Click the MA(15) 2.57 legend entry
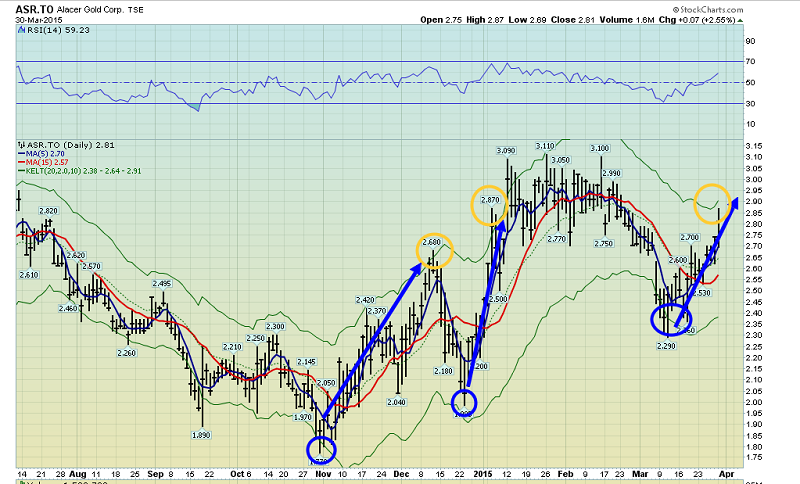 (x=42, y=162)
